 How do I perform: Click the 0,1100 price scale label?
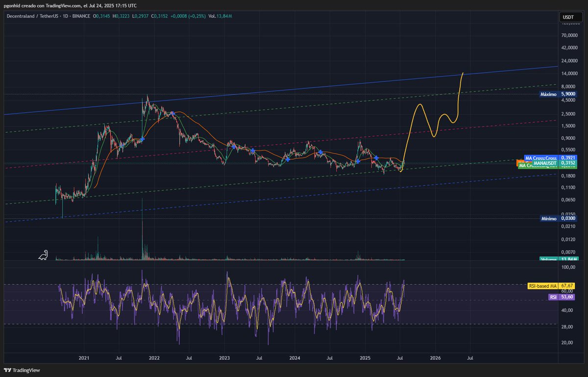[x=568, y=188]
